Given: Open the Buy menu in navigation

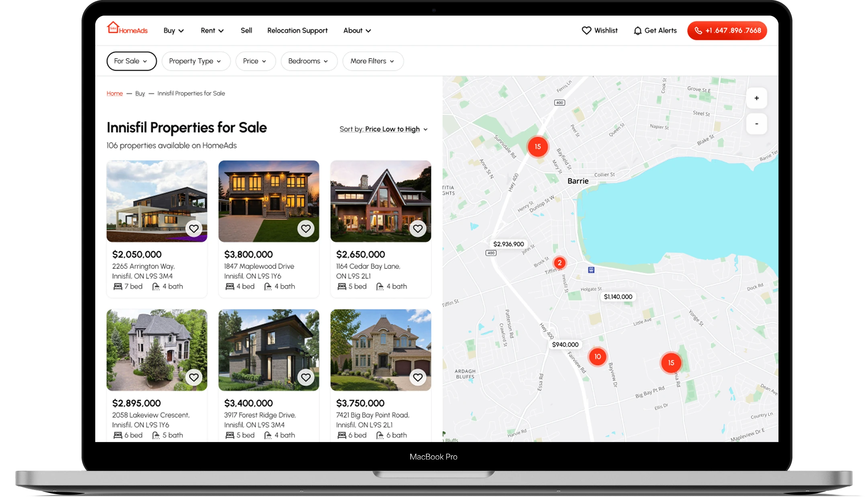Looking at the screenshot, I should [x=174, y=31].
